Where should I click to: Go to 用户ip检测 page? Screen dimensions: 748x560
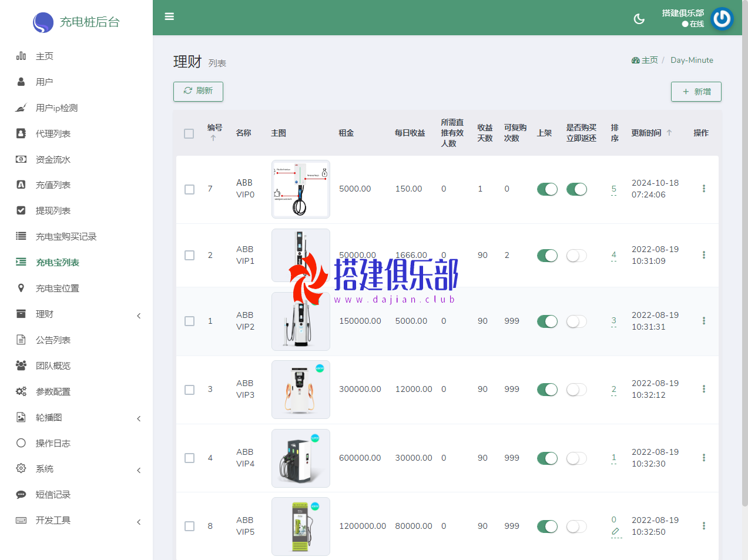click(x=56, y=108)
